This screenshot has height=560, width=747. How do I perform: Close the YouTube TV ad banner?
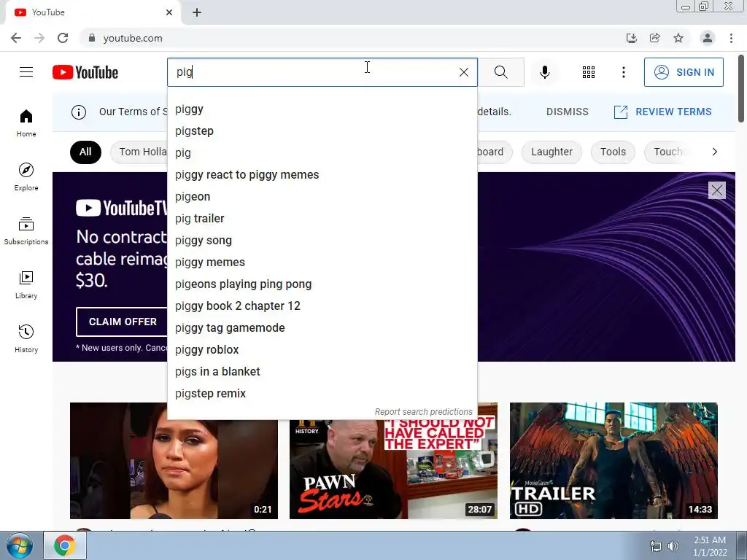tap(716, 190)
